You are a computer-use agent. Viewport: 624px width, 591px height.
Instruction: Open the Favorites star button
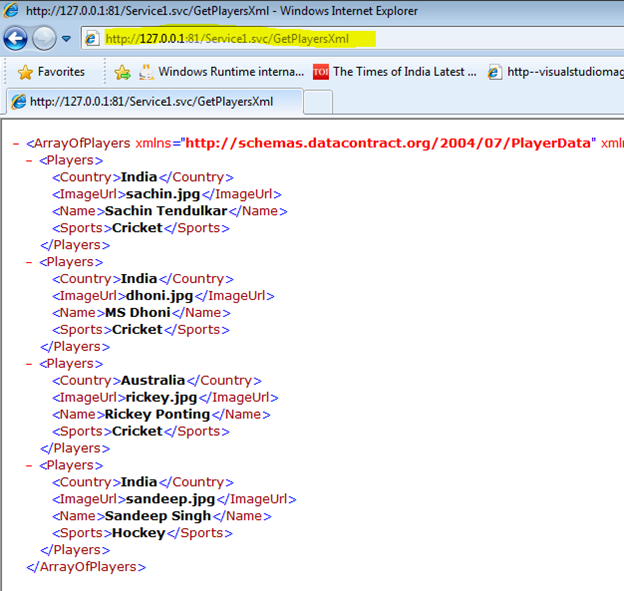(52, 72)
